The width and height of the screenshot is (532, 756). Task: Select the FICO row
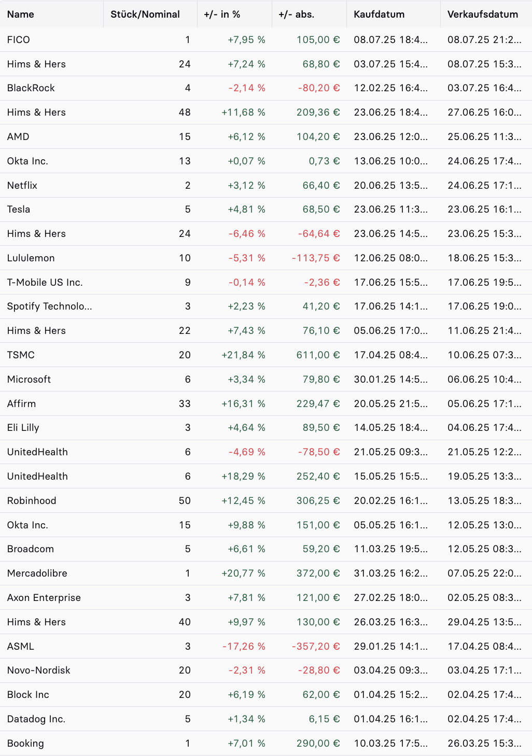266,40
